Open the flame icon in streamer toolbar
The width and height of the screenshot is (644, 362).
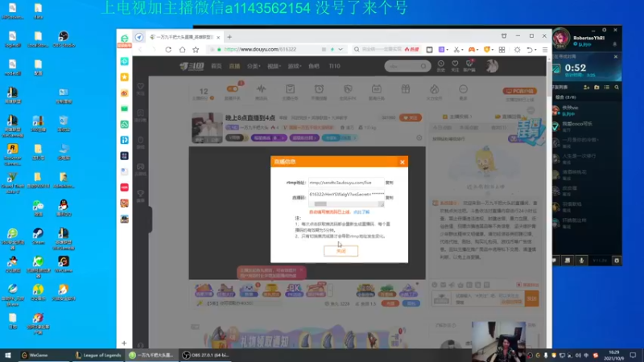(434, 92)
